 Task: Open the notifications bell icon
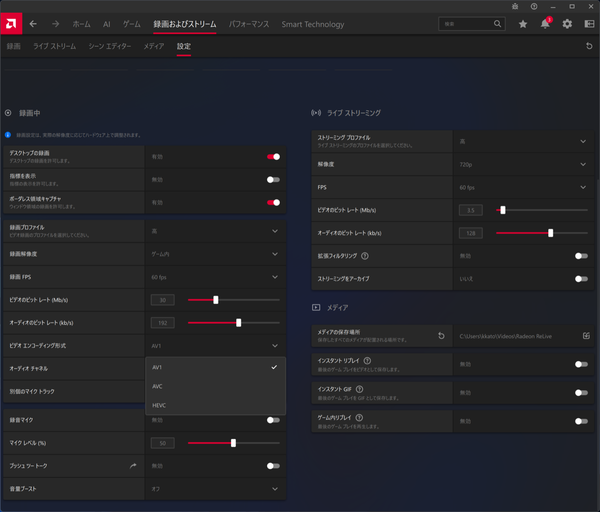545,24
